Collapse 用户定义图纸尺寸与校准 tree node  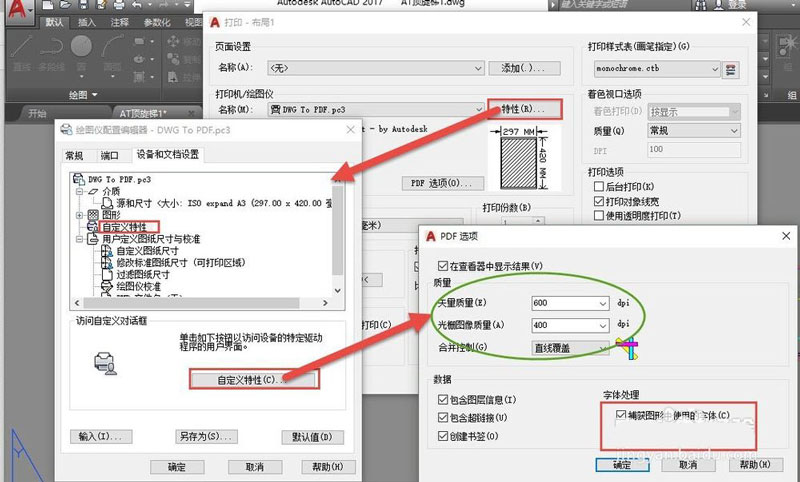pos(79,239)
